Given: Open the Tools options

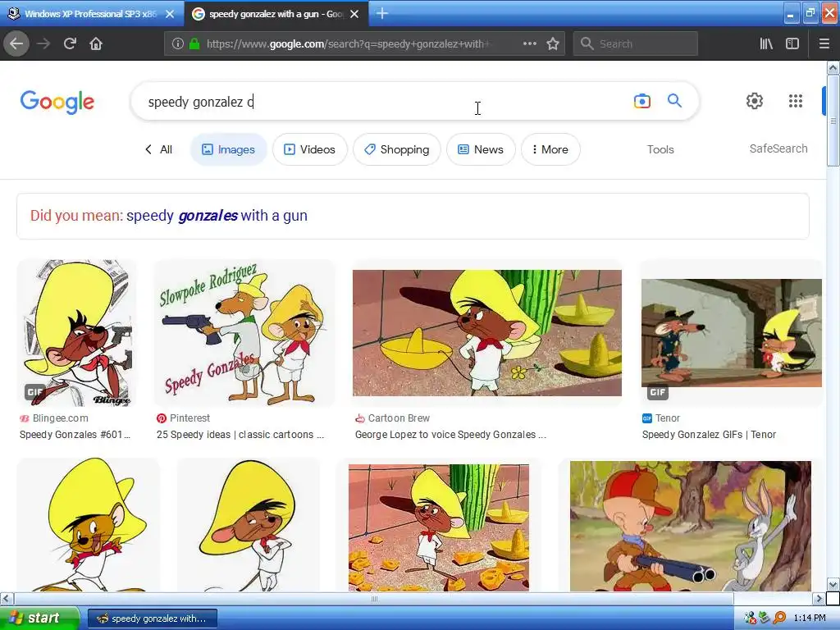Looking at the screenshot, I should [x=660, y=149].
